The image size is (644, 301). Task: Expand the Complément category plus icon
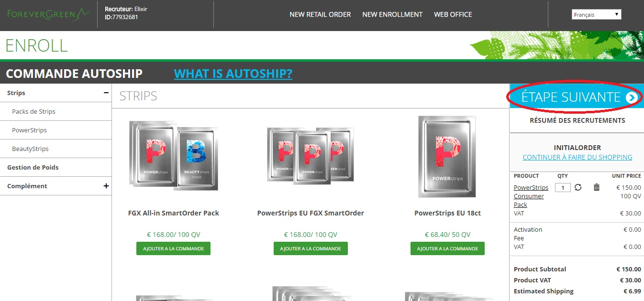click(106, 186)
